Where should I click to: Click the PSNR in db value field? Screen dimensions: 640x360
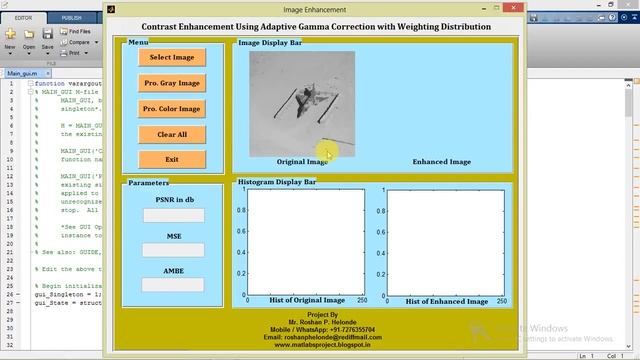click(174, 216)
